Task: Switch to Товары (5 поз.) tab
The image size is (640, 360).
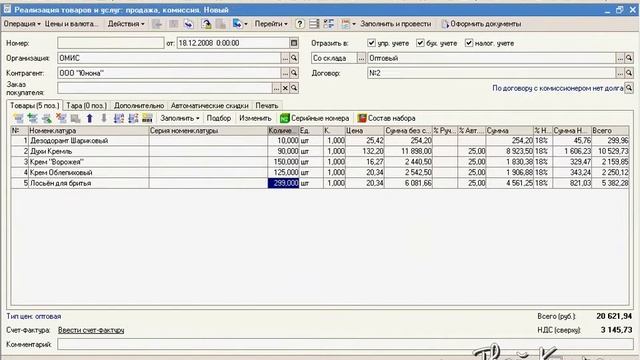Action: pos(35,105)
